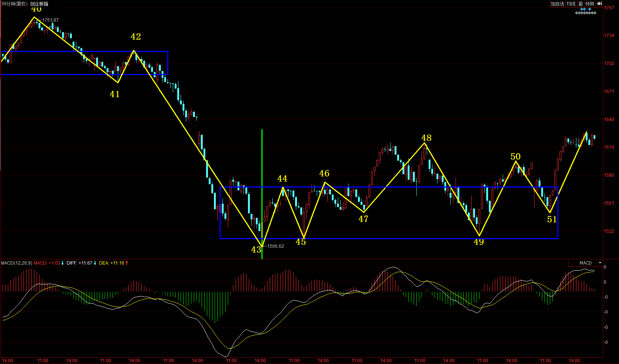Select wave point label 42
This screenshot has height=364, width=619.
[136, 37]
